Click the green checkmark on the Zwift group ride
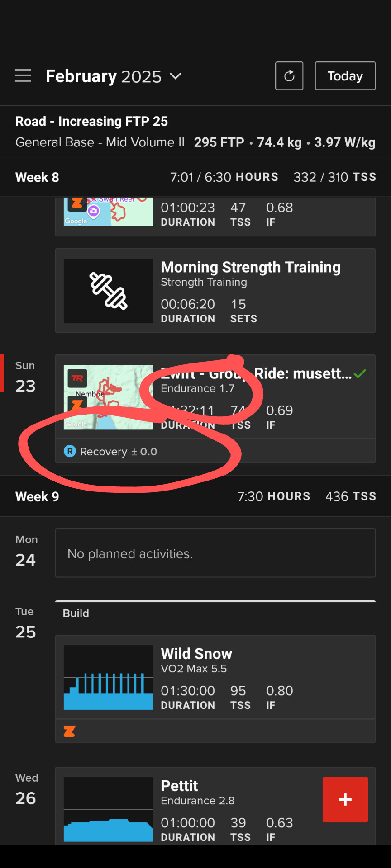Screen dimensions: 391x868 [x=361, y=373]
